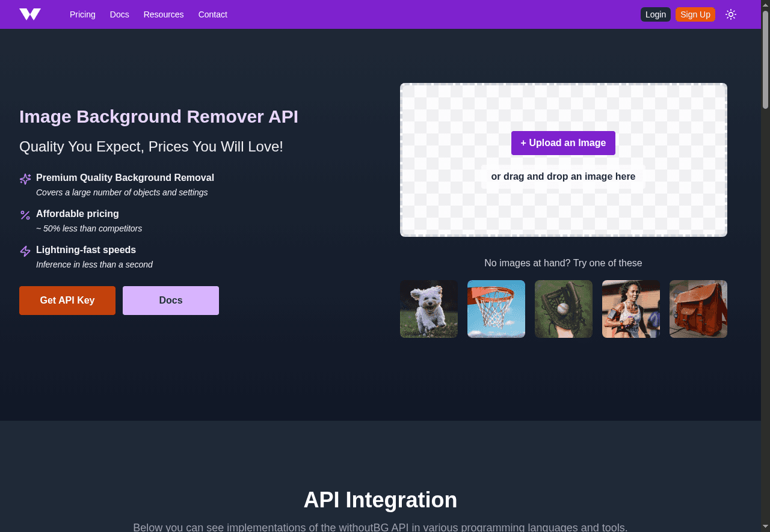This screenshot has height=532, width=770.
Task: Click the percent icon beside Affordable pricing
Action: pyautogui.click(x=25, y=215)
